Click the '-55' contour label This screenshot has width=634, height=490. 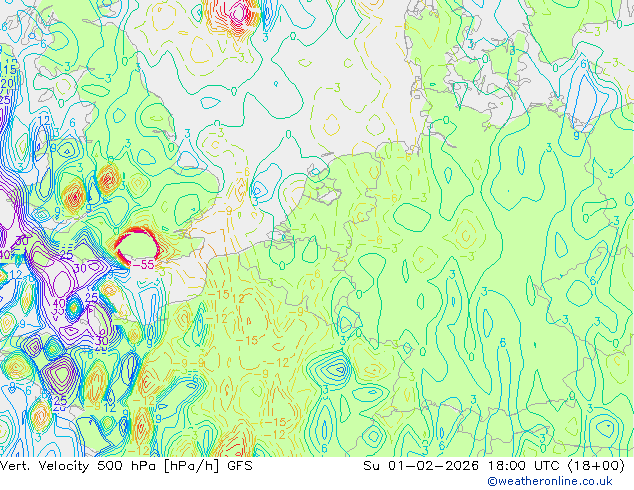click(144, 265)
